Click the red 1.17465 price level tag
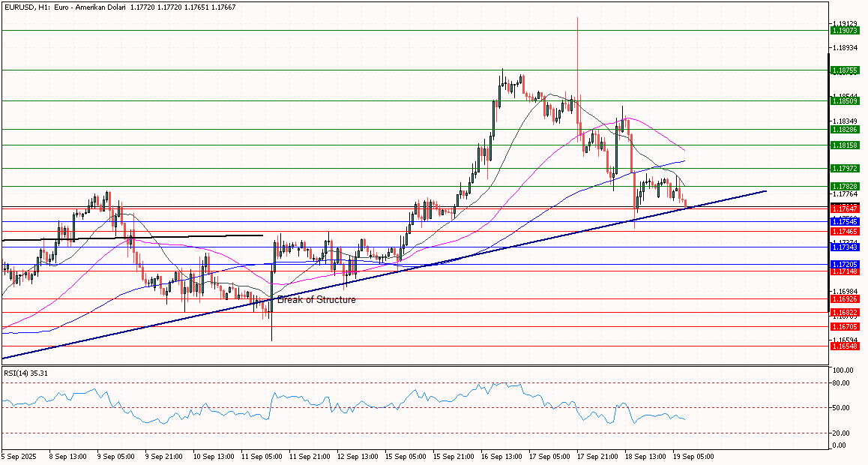 (x=845, y=232)
